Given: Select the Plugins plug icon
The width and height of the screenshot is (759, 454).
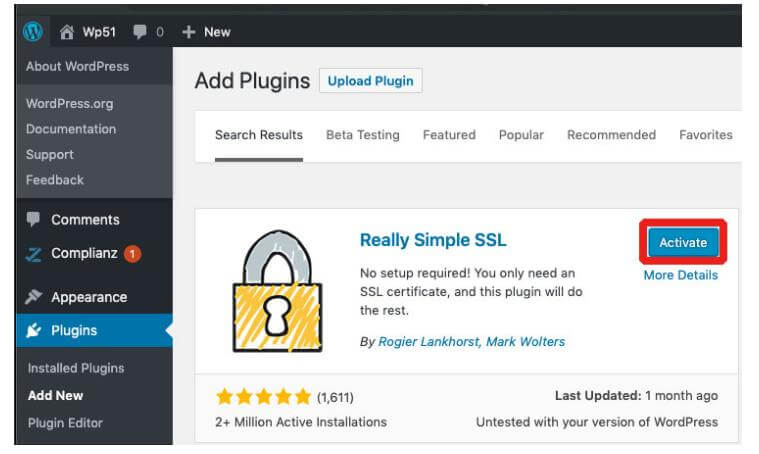Looking at the screenshot, I should coord(33,330).
